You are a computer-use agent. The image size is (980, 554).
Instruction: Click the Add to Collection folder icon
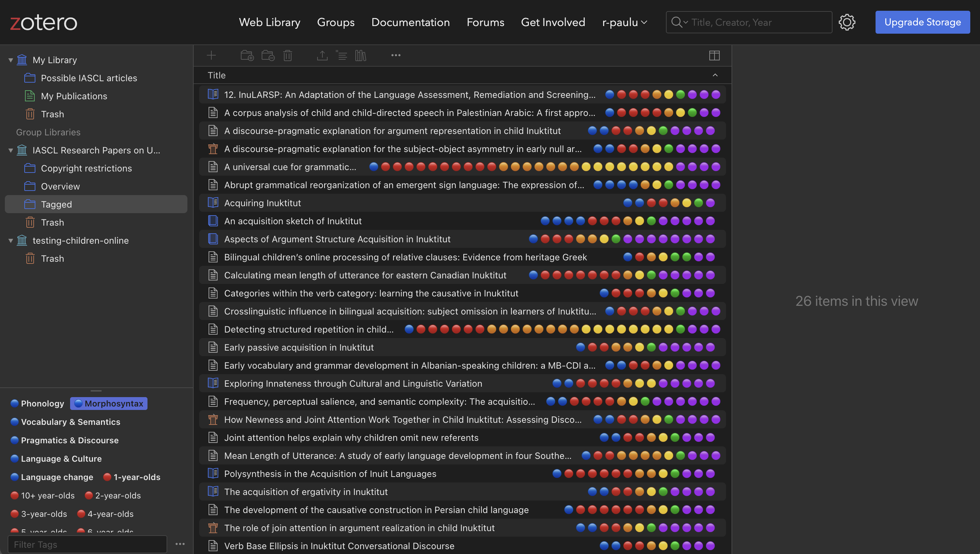(247, 56)
